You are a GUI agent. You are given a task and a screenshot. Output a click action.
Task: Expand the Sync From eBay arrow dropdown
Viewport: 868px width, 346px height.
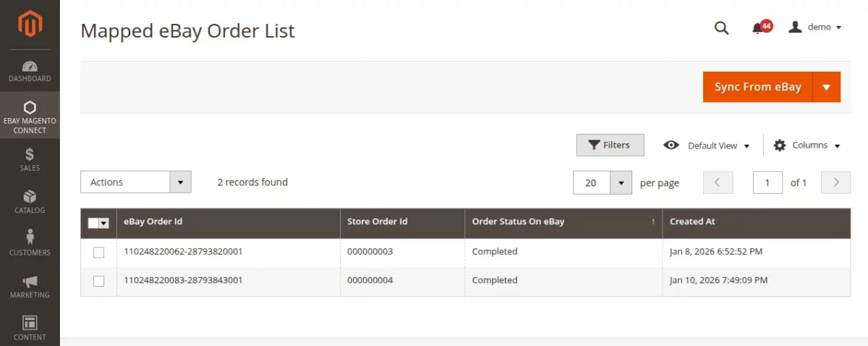point(826,87)
